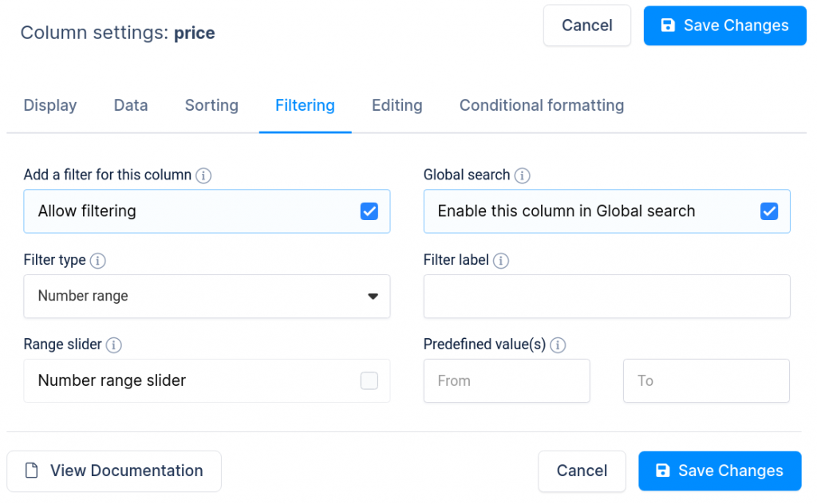817x504 pixels.
Task: Select the Conditional formatting tab
Action: (541, 105)
